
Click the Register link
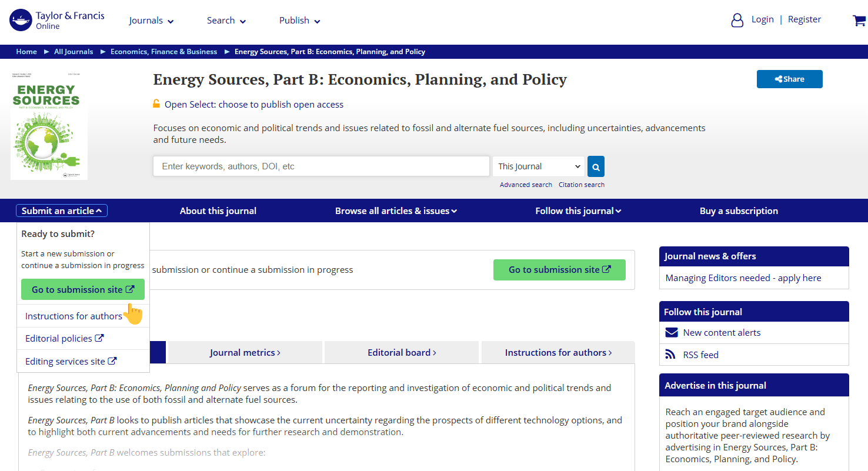(x=804, y=19)
